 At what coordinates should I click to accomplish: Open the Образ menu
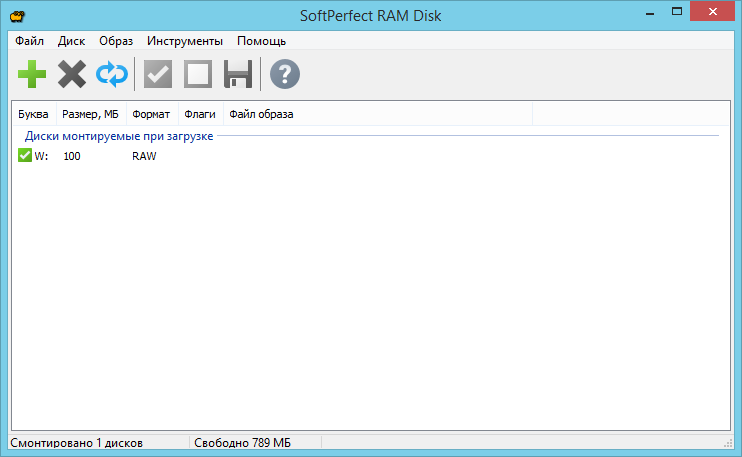[x=116, y=41]
